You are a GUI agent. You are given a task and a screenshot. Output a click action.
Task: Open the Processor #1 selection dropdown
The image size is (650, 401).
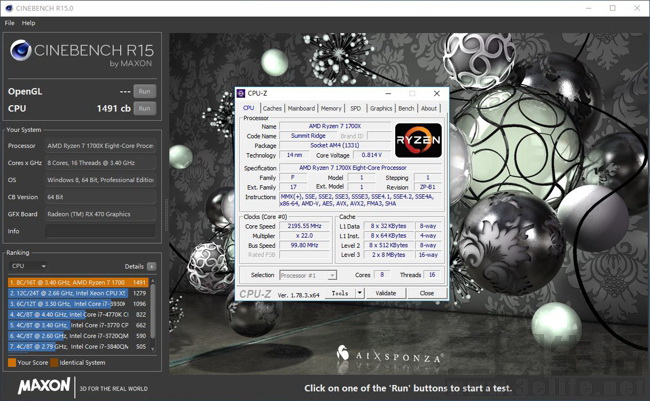[x=308, y=275]
